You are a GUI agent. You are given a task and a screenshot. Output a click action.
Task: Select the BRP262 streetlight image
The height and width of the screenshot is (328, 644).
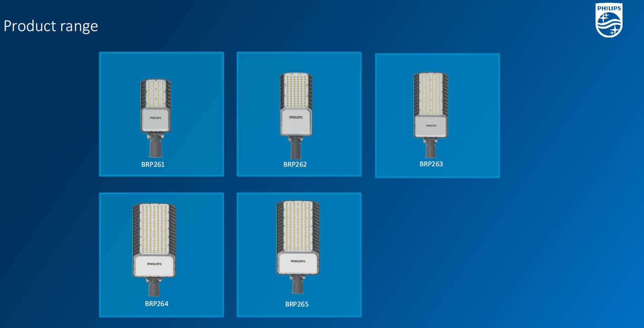296,116
